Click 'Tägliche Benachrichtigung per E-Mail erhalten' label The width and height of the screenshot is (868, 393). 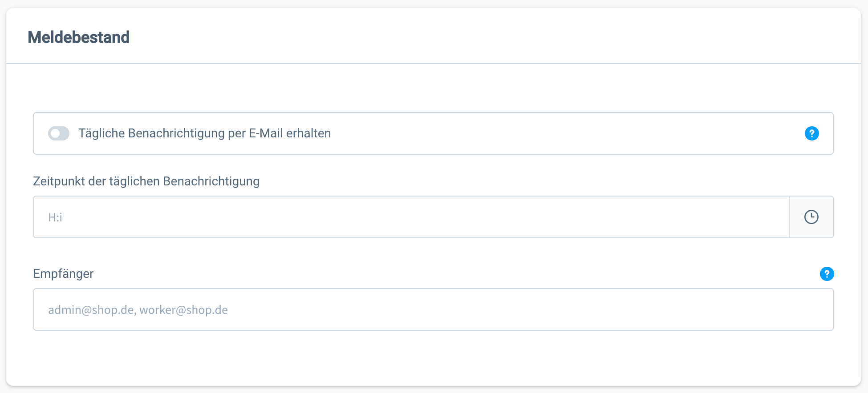pyautogui.click(x=204, y=133)
